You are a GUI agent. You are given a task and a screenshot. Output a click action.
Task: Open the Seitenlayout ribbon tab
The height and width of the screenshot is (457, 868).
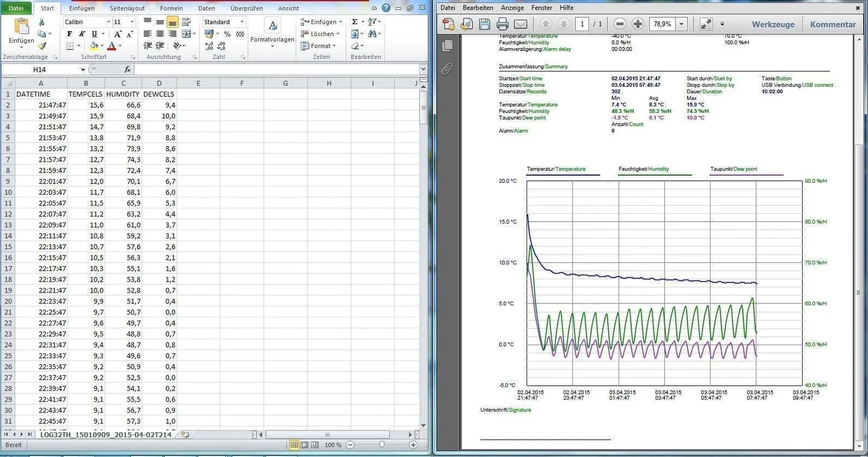click(128, 9)
